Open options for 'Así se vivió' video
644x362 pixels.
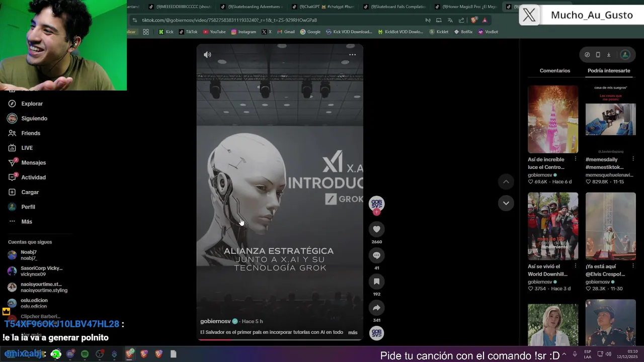pos(576,266)
